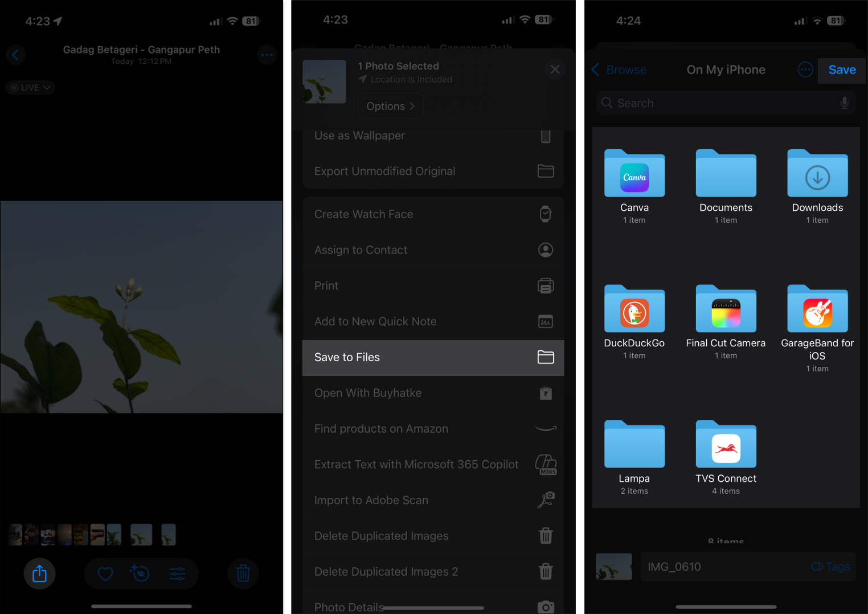Tap the share icon in Photos
This screenshot has width=868, height=614.
(39, 574)
